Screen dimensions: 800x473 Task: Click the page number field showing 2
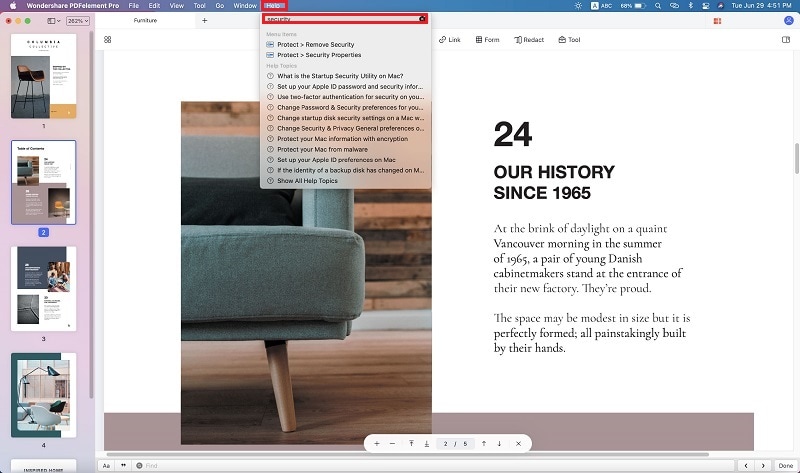pyautogui.click(x=445, y=443)
